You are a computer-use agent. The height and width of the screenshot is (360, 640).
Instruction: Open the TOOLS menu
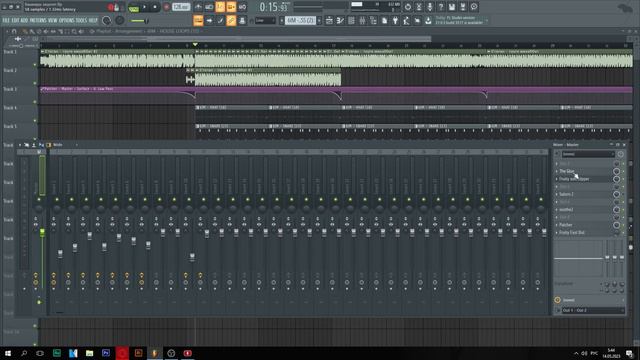pyautogui.click(x=81, y=20)
